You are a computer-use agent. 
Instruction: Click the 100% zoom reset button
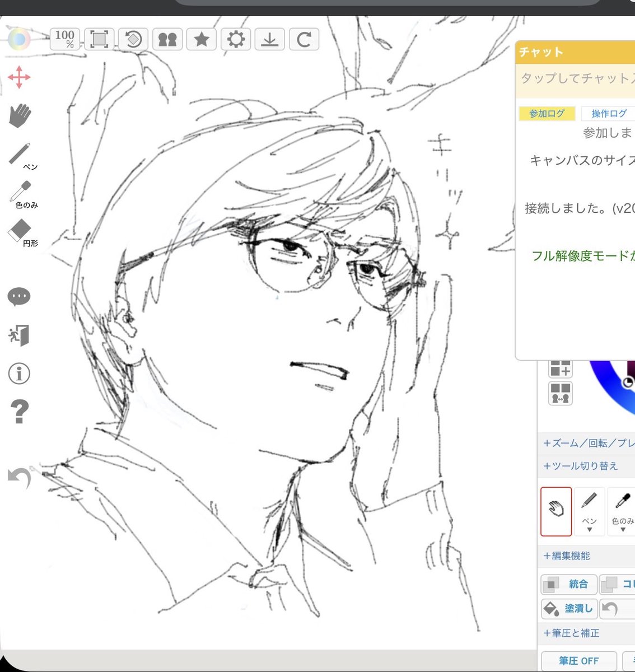click(65, 39)
